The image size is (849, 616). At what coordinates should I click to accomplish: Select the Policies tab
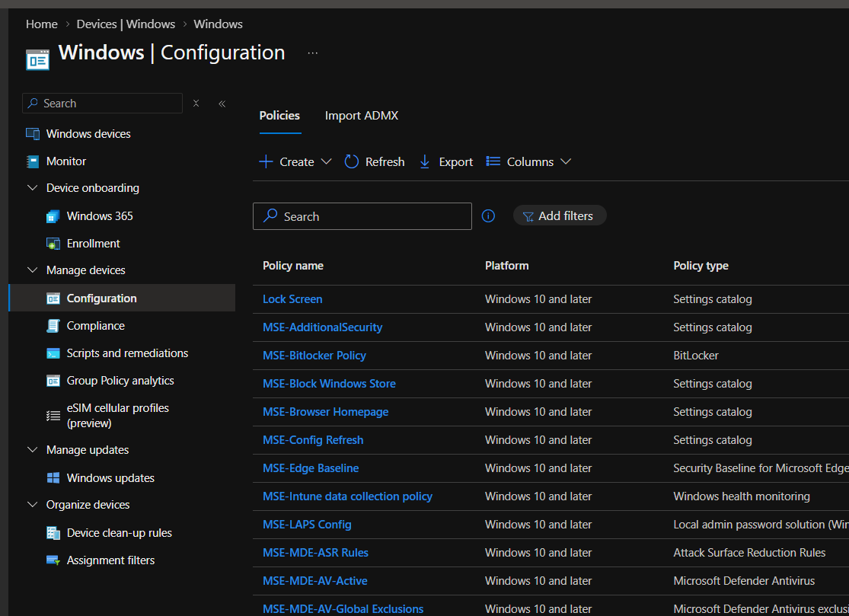click(x=279, y=115)
